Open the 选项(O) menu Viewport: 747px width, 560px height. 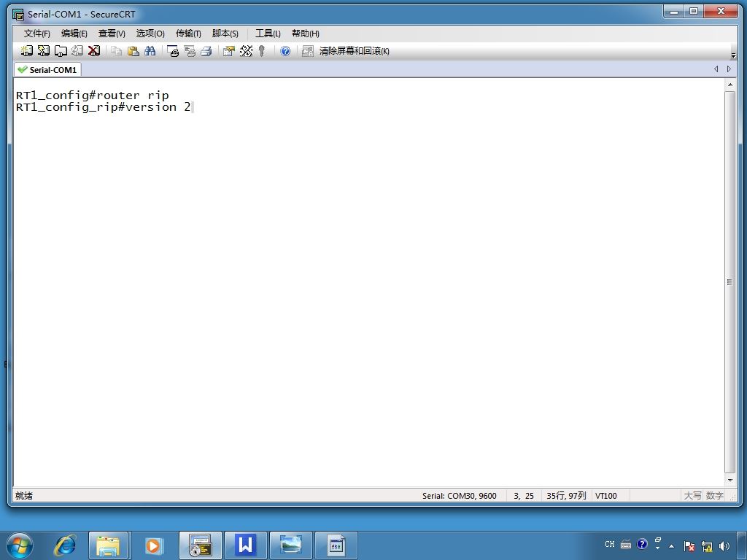[150, 34]
